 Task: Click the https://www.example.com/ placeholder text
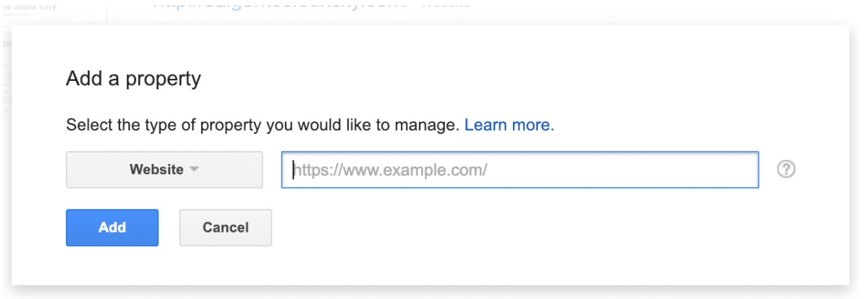point(391,169)
